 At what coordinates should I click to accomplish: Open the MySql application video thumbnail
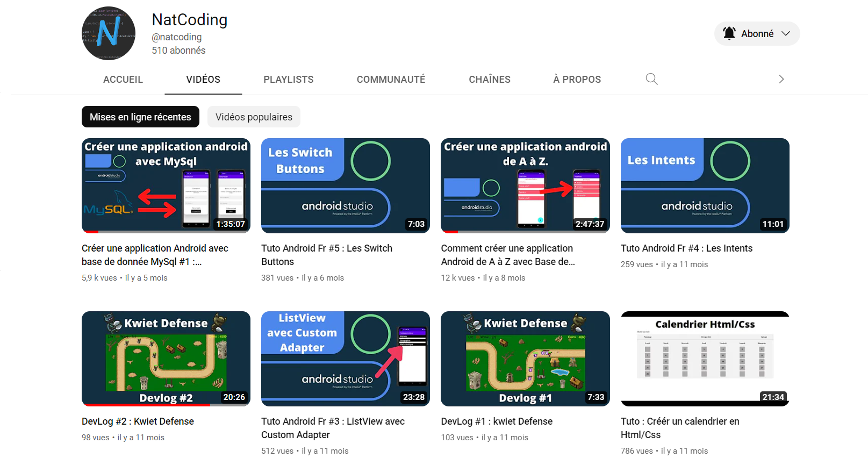click(166, 185)
